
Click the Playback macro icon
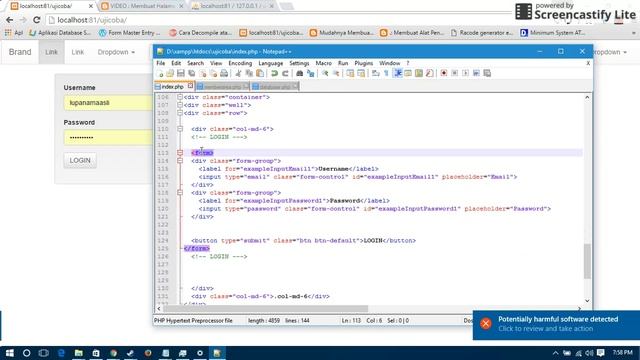point(465,73)
